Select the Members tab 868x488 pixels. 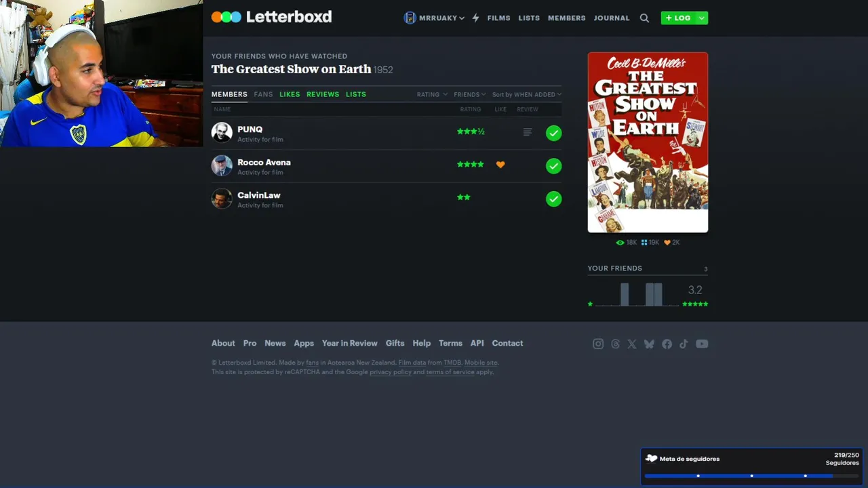coord(229,94)
